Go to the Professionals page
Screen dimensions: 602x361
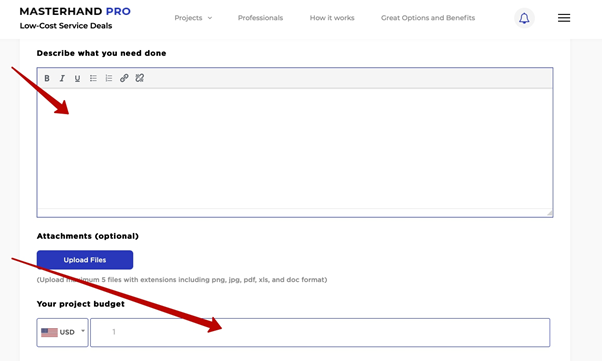tap(260, 18)
